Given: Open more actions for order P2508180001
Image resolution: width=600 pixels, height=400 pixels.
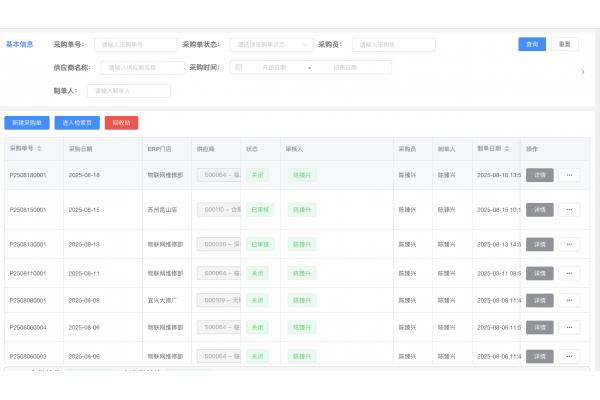Looking at the screenshot, I should tap(569, 175).
